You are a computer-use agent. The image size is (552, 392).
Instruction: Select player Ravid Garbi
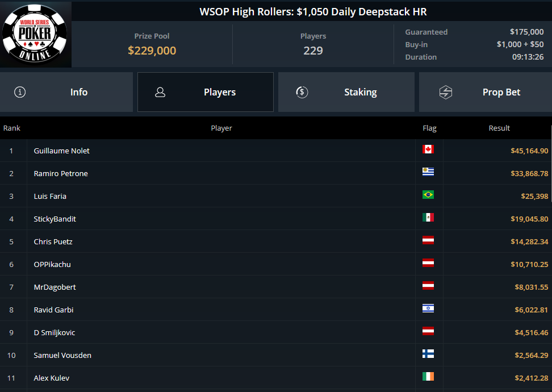53,310
